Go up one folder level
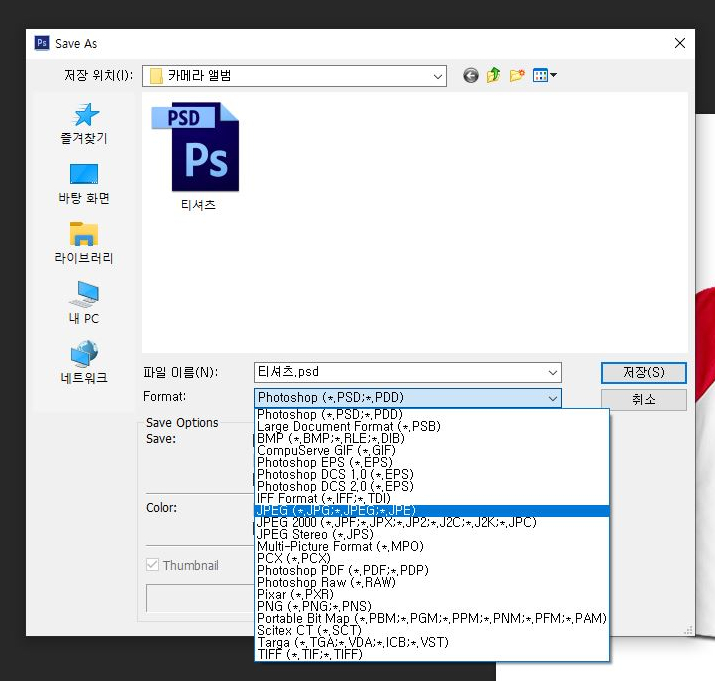The height and width of the screenshot is (681, 715). [x=493, y=75]
